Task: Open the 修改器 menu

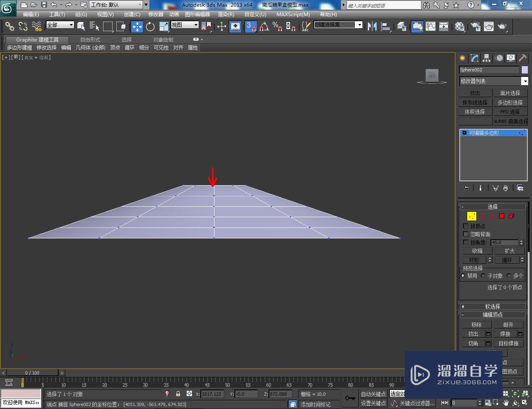Action: 156,14
